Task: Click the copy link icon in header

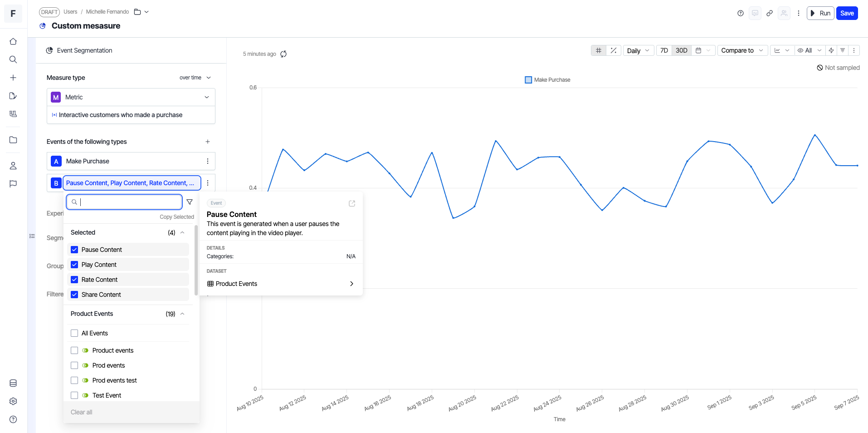Action: point(770,13)
